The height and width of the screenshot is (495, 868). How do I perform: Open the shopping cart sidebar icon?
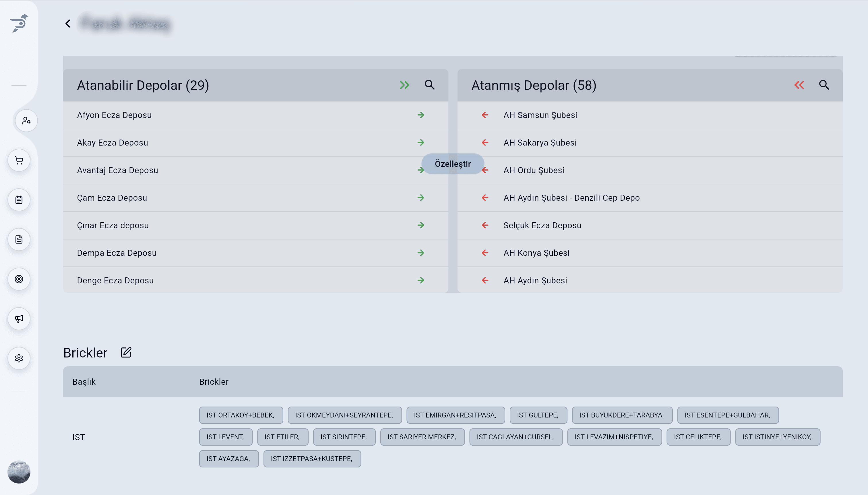point(19,160)
